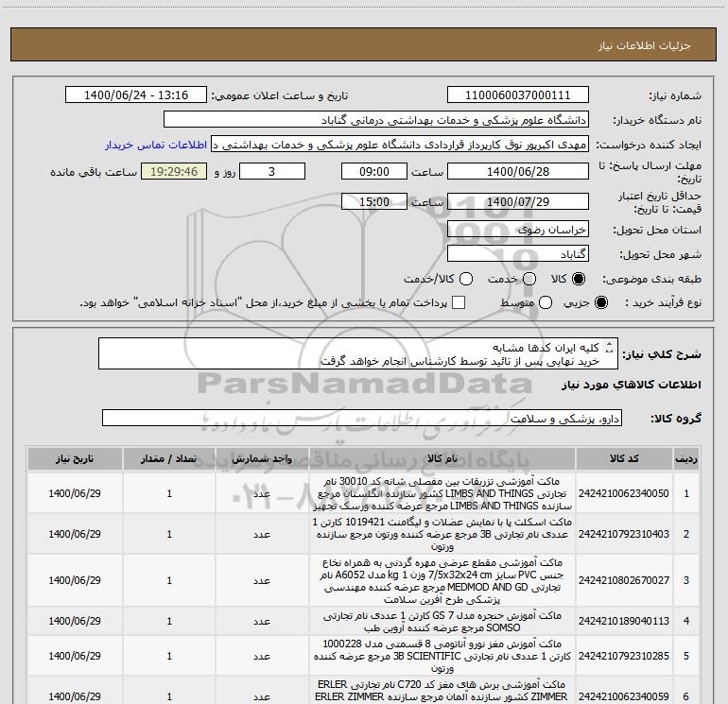Viewport: 728px width, 704px height.
Task: Click the announcement date field 1400/06/24 - 13:16
Action: pos(136,95)
